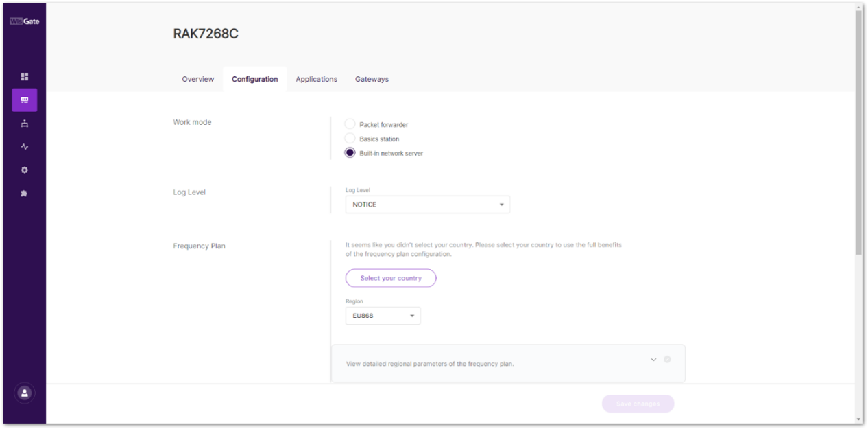Click the user profile avatar icon
The image size is (868, 429).
tap(25, 393)
